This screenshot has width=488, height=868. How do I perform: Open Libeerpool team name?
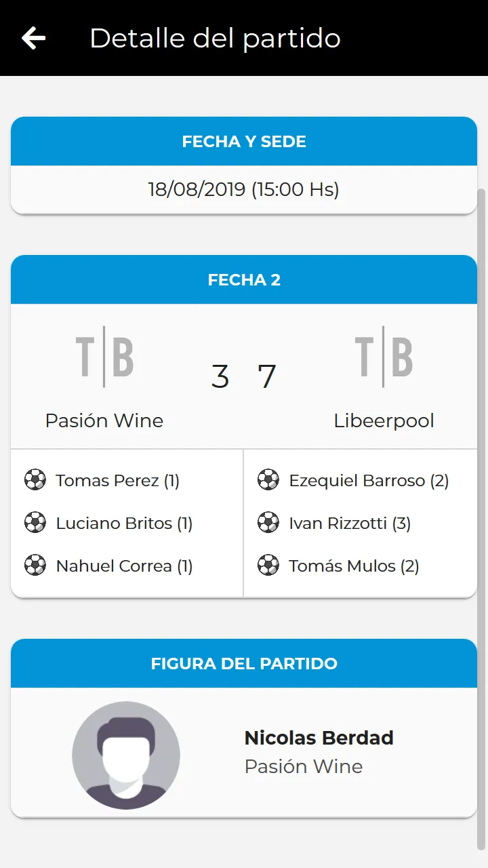tap(384, 420)
